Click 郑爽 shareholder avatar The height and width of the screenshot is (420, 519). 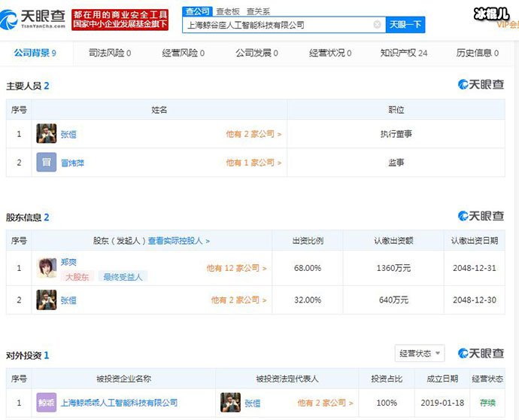47,268
